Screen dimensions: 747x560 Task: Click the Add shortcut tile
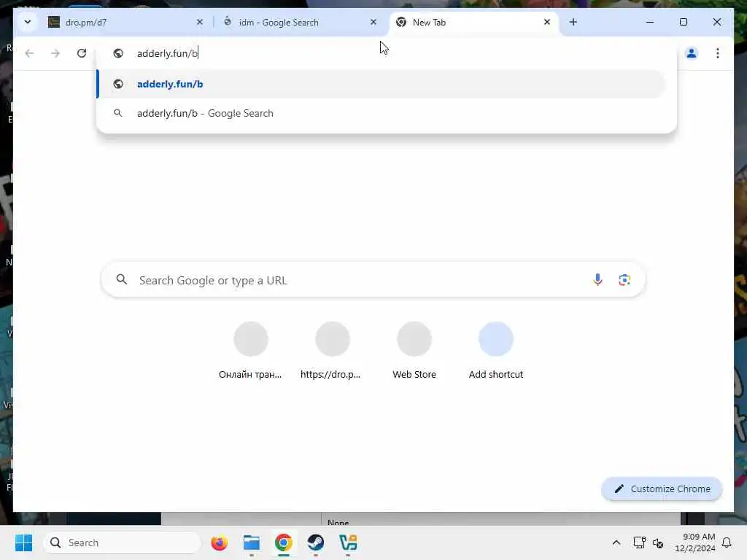[x=496, y=351]
